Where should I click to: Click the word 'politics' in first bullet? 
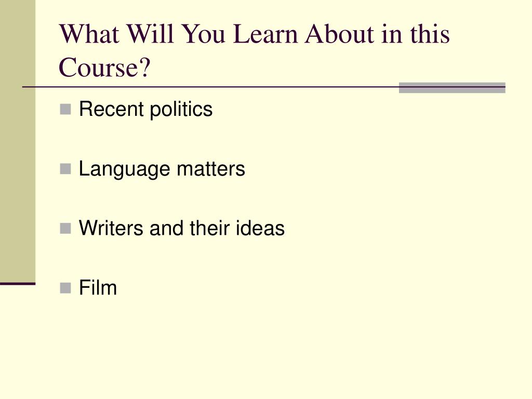tap(181, 109)
